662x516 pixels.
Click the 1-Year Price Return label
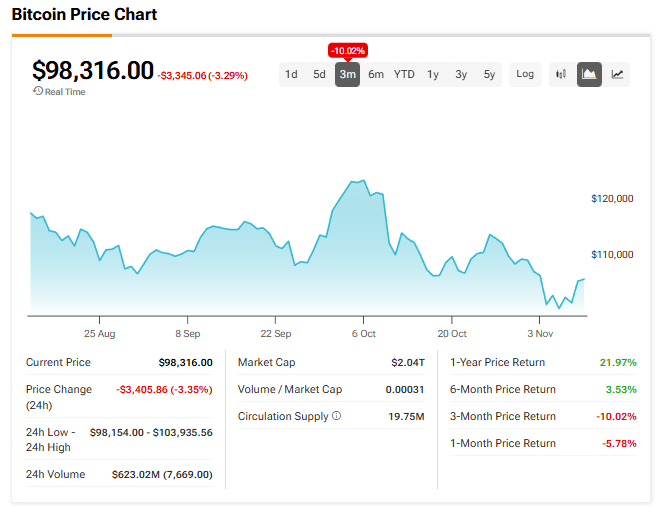tap(497, 362)
